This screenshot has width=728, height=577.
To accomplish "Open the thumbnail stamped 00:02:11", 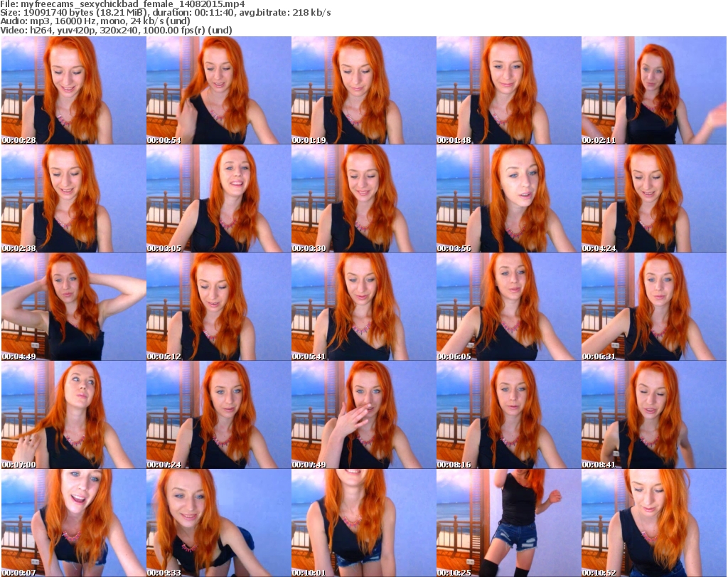I will coord(654,90).
